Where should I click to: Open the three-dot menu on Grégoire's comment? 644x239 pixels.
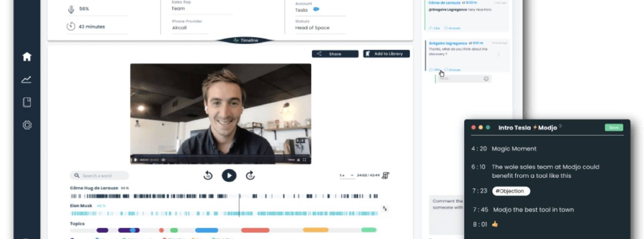499,54
